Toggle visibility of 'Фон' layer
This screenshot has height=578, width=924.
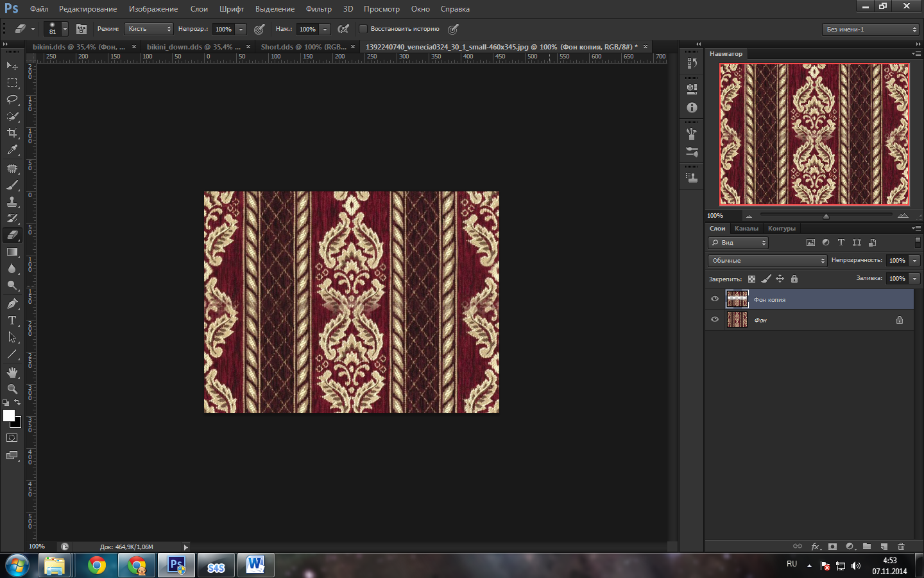715,320
